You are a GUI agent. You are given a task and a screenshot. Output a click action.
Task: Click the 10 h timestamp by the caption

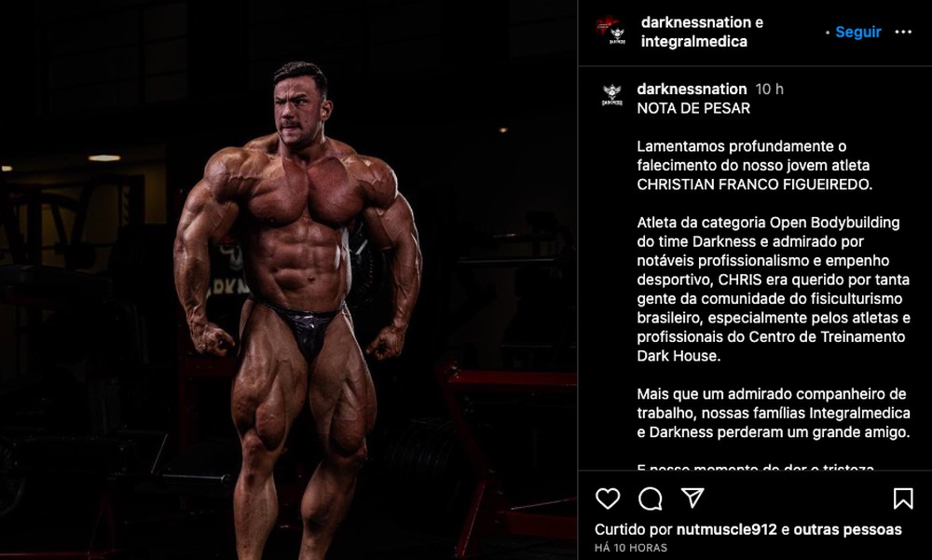click(x=769, y=89)
